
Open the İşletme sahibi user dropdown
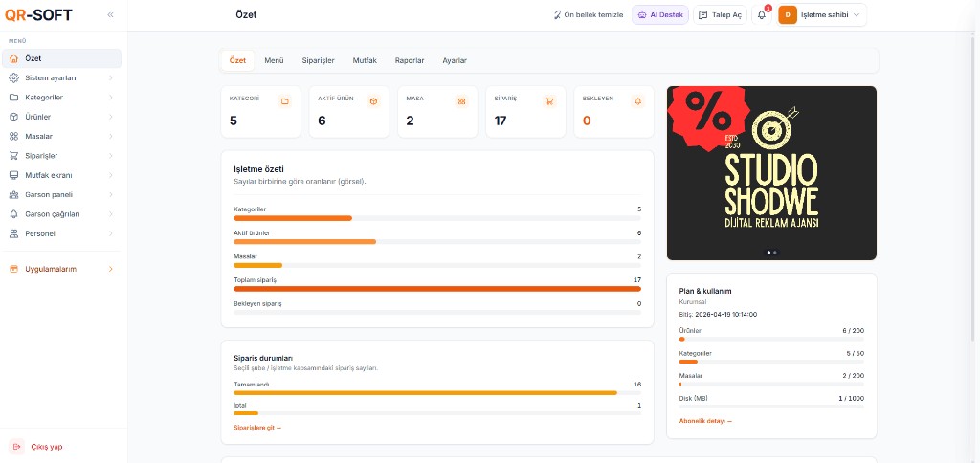point(831,15)
